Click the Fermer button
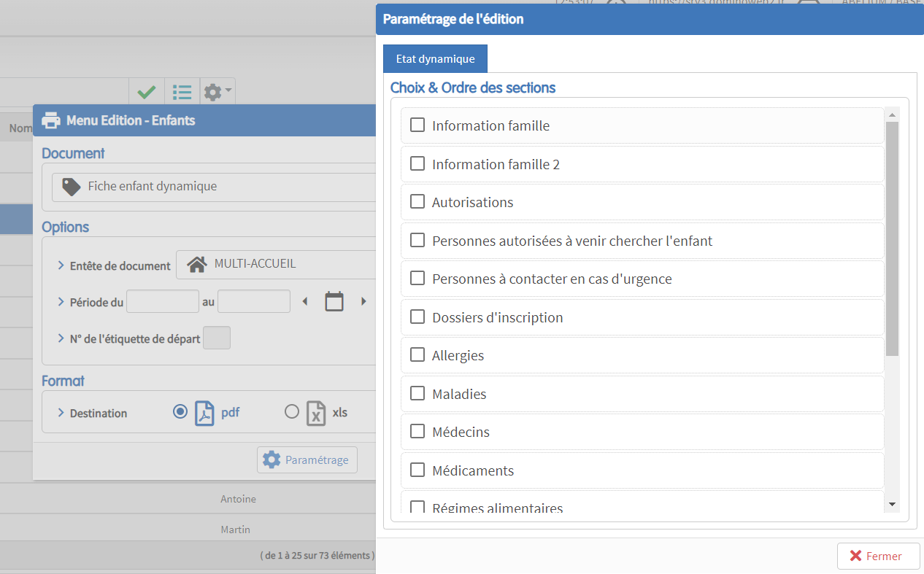Viewport: 924px width, 574px height. [x=878, y=556]
